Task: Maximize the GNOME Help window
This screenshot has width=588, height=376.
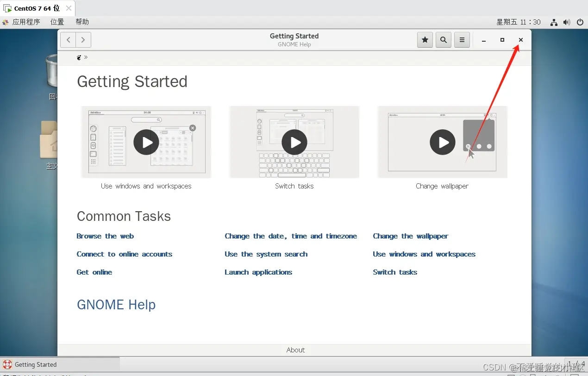Action: pyautogui.click(x=502, y=40)
